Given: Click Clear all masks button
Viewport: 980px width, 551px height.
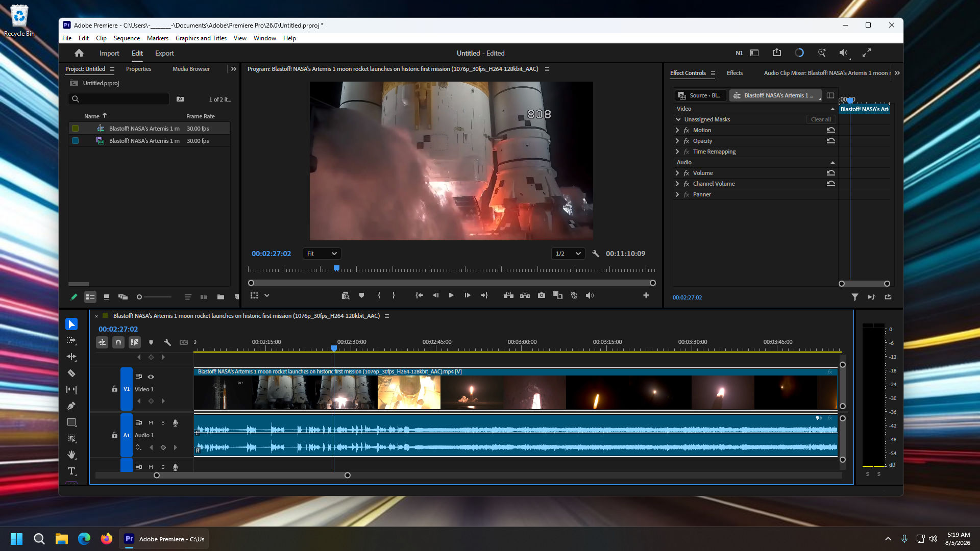Looking at the screenshot, I should [x=821, y=119].
